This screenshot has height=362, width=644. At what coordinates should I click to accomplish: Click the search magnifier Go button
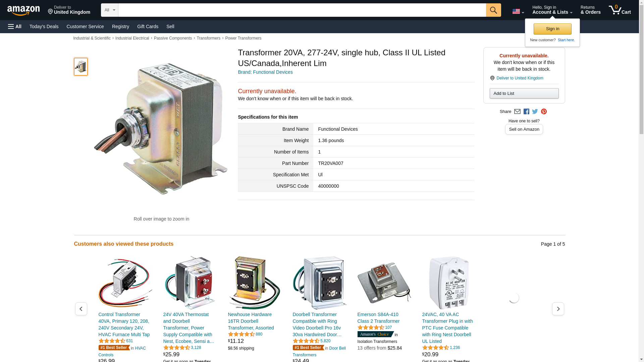(x=493, y=10)
